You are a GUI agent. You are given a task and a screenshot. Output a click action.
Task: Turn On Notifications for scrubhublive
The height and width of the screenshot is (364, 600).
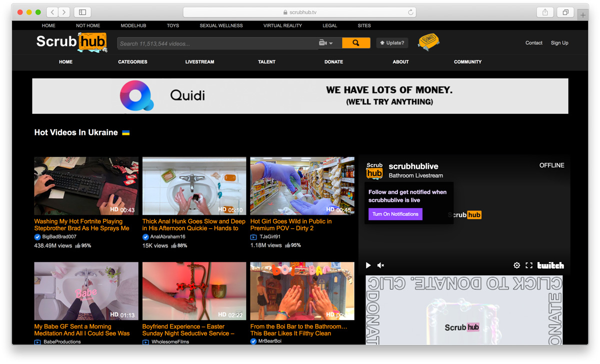click(395, 214)
